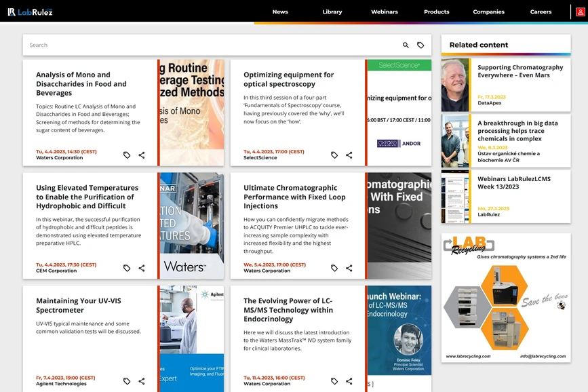Open the News menu
Image resolution: width=588 pixels, height=392 pixels.
click(x=280, y=12)
